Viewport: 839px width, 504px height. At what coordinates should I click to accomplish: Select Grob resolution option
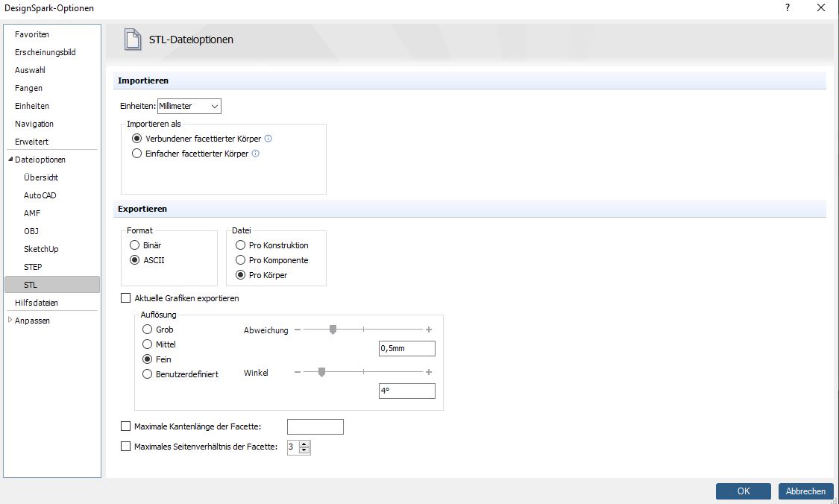coord(147,330)
